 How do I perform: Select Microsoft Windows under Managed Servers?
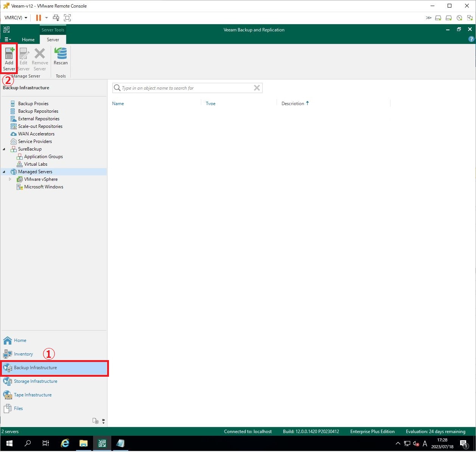[x=44, y=187]
